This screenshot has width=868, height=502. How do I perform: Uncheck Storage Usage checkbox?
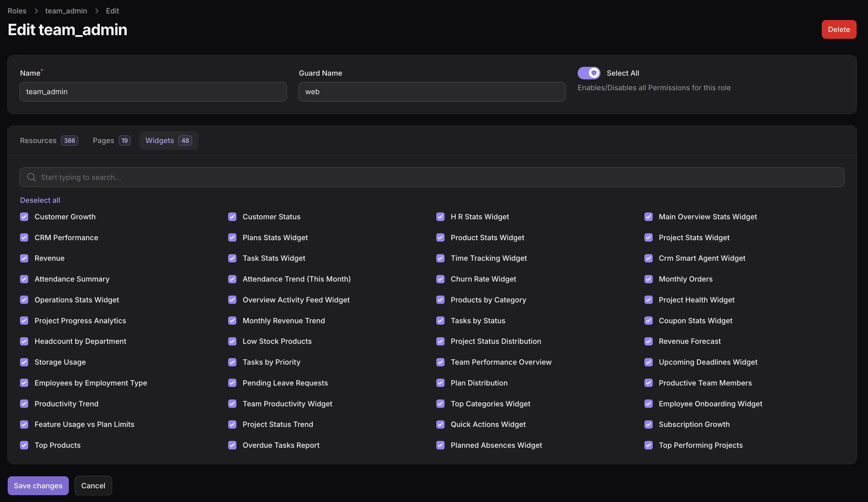click(24, 362)
